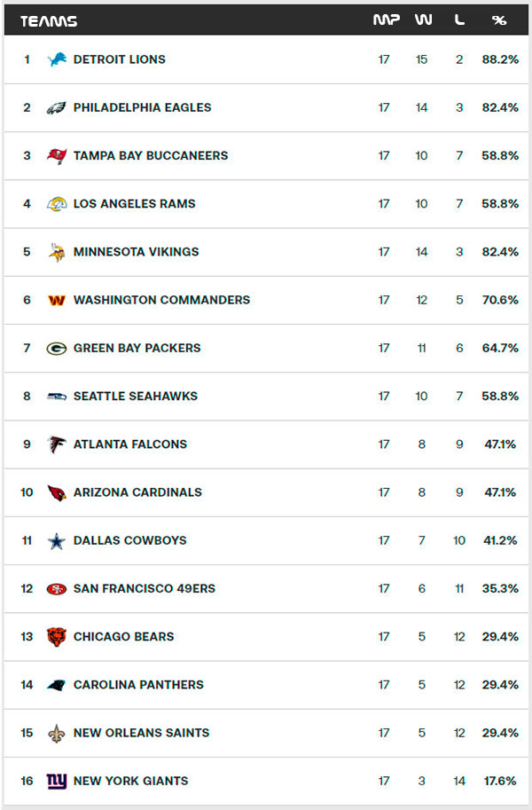Click the New York Giants logo
Image resolution: width=532 pixels, height=810 pixels.
(57, 782)
